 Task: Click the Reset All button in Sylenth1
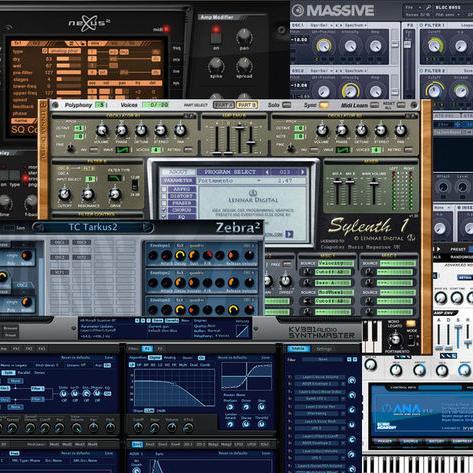pyautogui.click(x=401, y=105)
